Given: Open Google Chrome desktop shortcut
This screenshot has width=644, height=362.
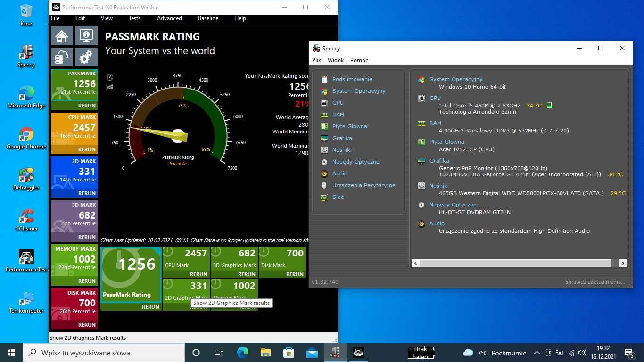Looking at the screenshot, I should pos(26,138).
